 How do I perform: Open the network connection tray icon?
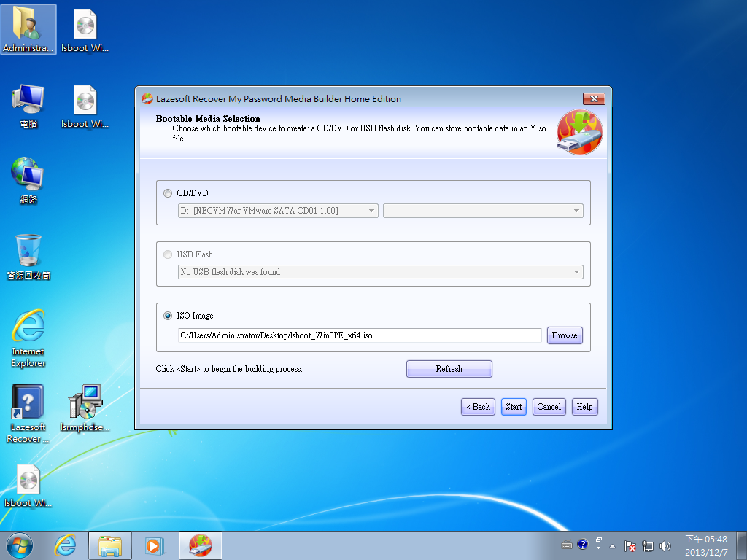click(x=648, y=546)
